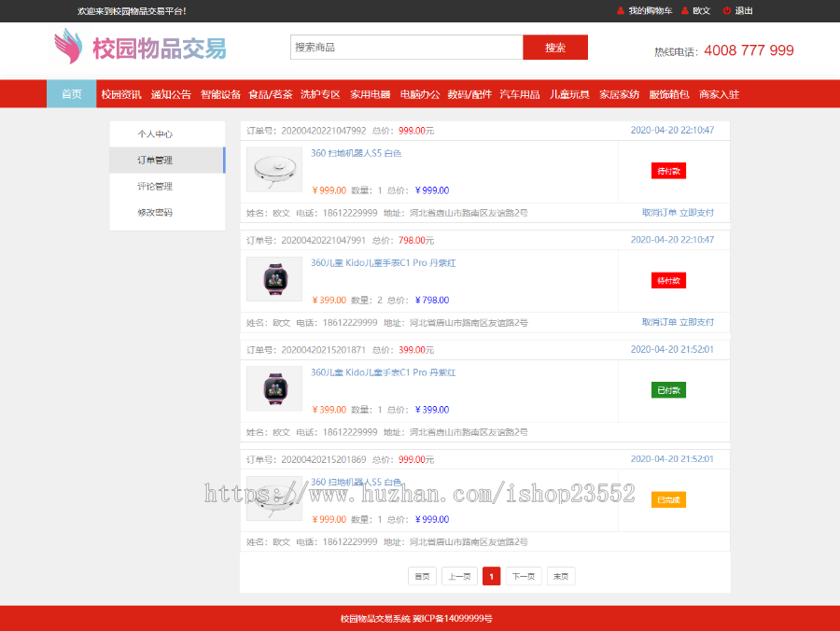
Task: Open the 首页 navigation tab
Action: pyautogui.click(x=71, y=93)
